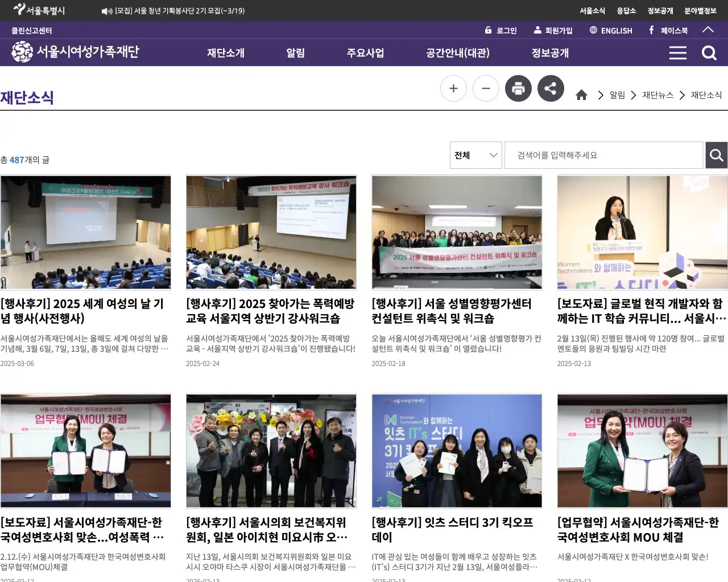Click the search keyword input field
728x582 pixels.
coord(603,155)
